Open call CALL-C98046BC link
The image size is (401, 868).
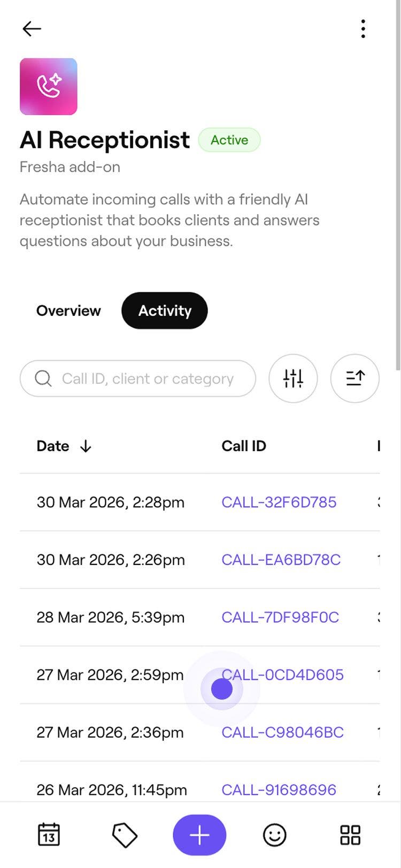pyautogui.click(x=283, y=732)
